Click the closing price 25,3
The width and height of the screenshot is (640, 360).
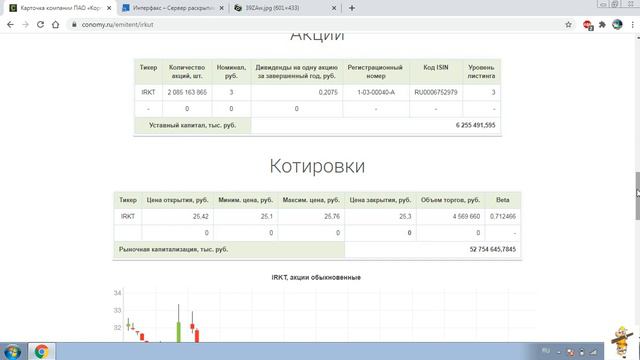pyautogui.click(x=405, y=216)
